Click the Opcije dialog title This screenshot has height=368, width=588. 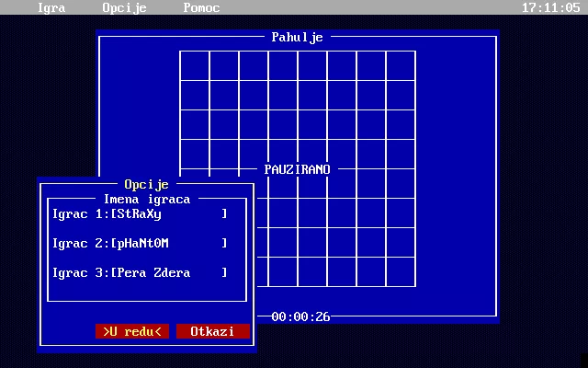click(x=147, y=184)
